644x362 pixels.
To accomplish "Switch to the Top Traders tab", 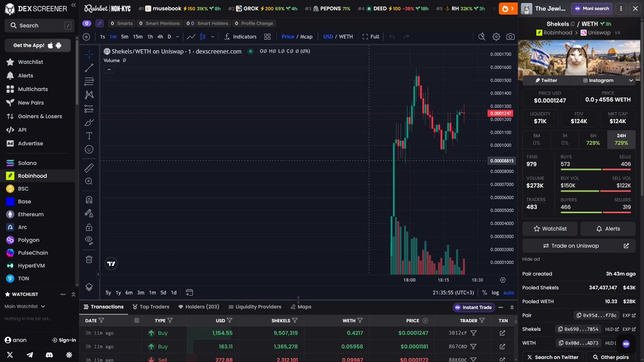I will pyautogui.click(x=151, y=307).
